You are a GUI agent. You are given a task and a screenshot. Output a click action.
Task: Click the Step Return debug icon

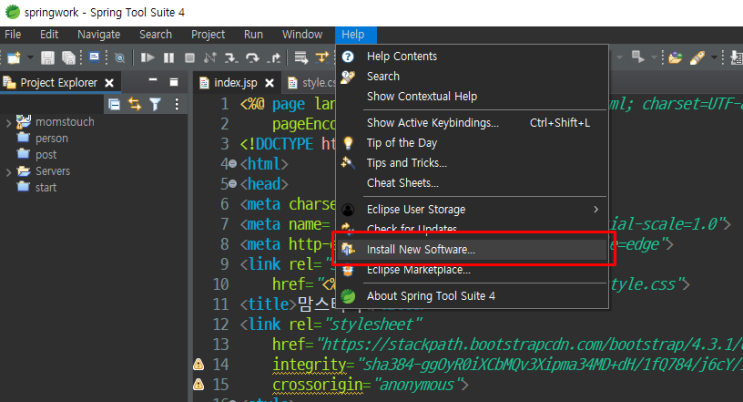tap(273, 58)
